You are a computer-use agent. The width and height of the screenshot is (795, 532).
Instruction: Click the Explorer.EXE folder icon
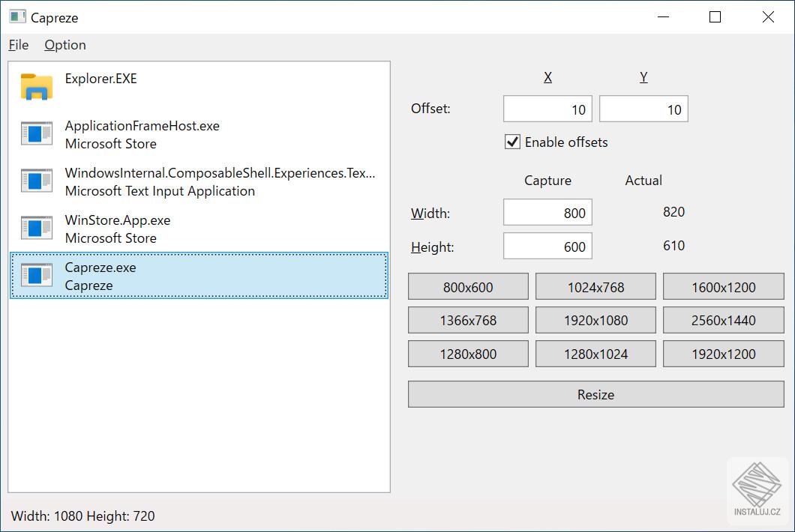pyautogui.click(x=37, y=87)
